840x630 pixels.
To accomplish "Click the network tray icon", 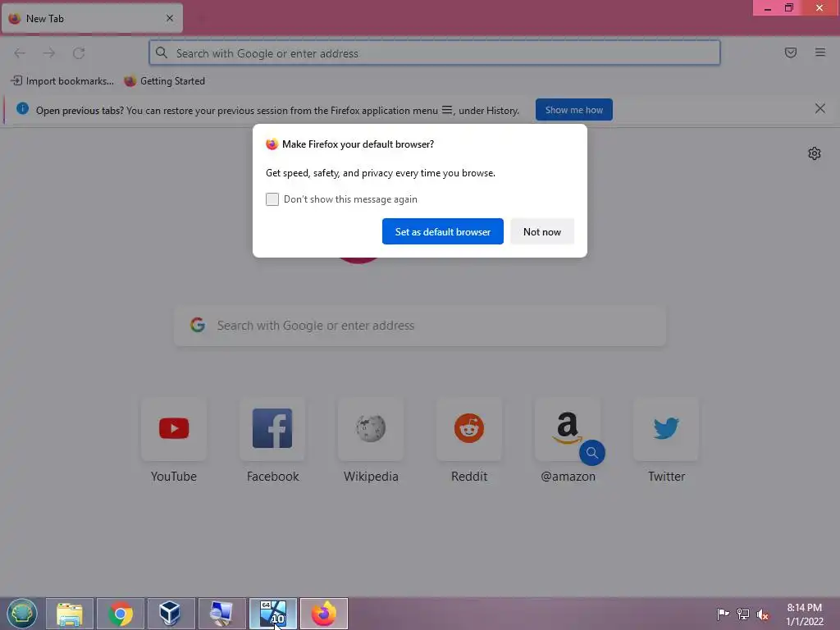I will tap(743, 614).
